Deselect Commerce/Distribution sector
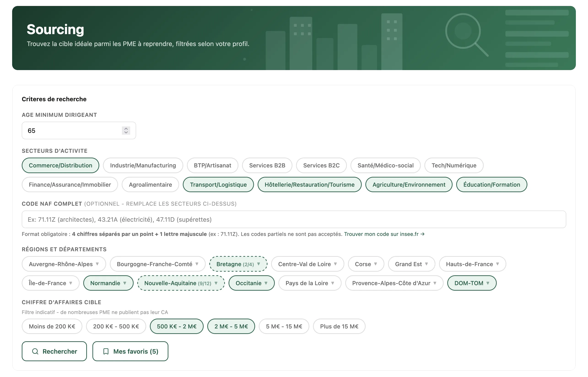 coord(60,165)
